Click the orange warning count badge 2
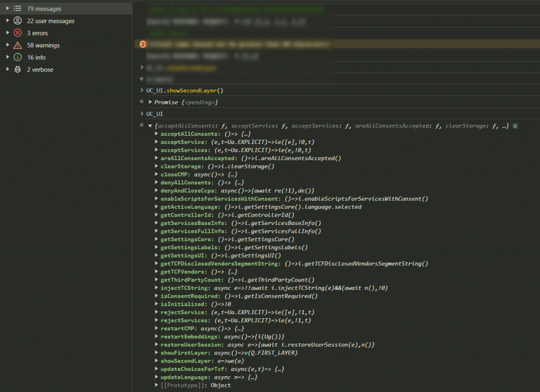540x392 pixels. [142, 45]
